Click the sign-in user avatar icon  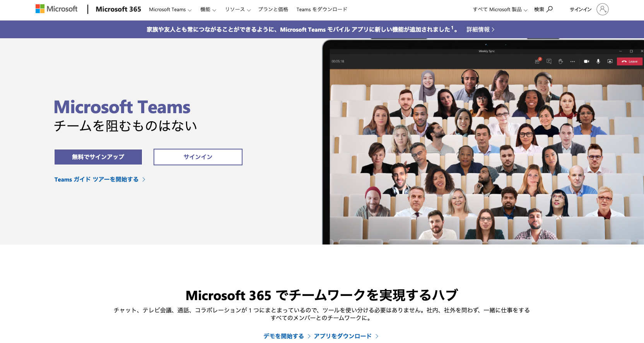(x=602, y=9)
